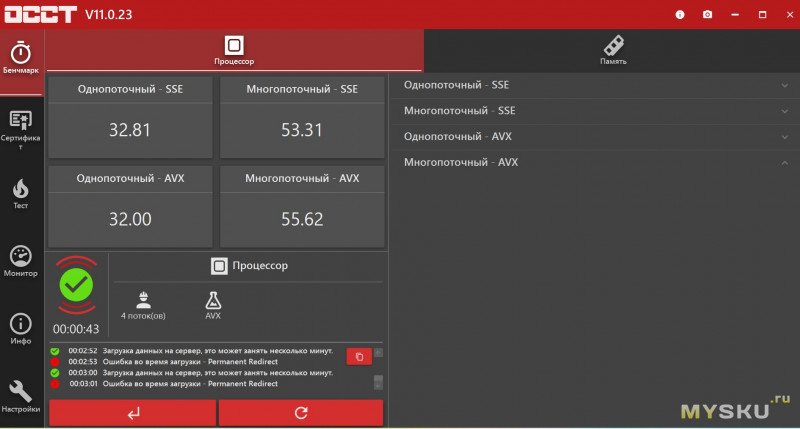Switch to the Процессор tab
This screenshot has height=429, width=800.
(234, 50)
